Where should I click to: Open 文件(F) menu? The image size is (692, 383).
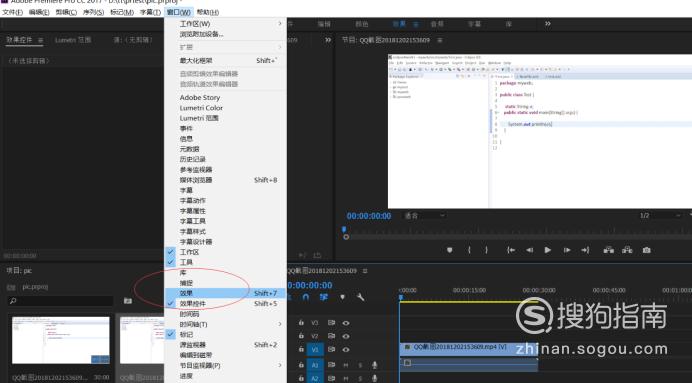tap(12, 12)
